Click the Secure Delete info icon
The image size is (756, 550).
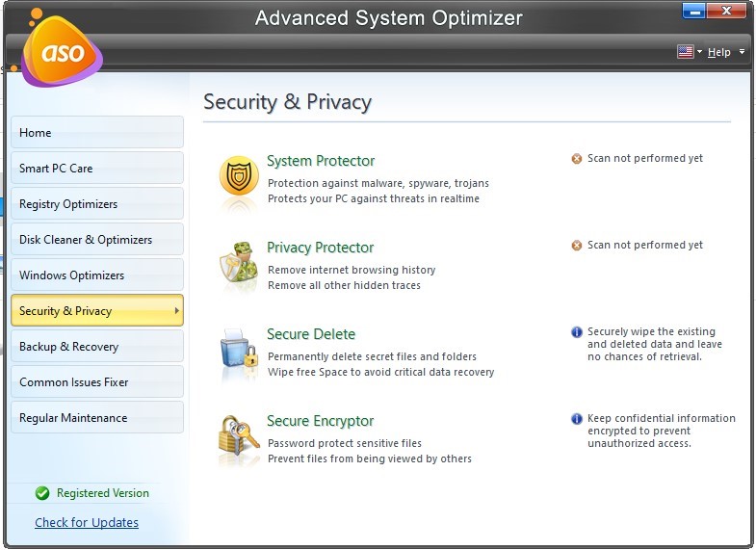pyautogui.click(x=577, y=332)
